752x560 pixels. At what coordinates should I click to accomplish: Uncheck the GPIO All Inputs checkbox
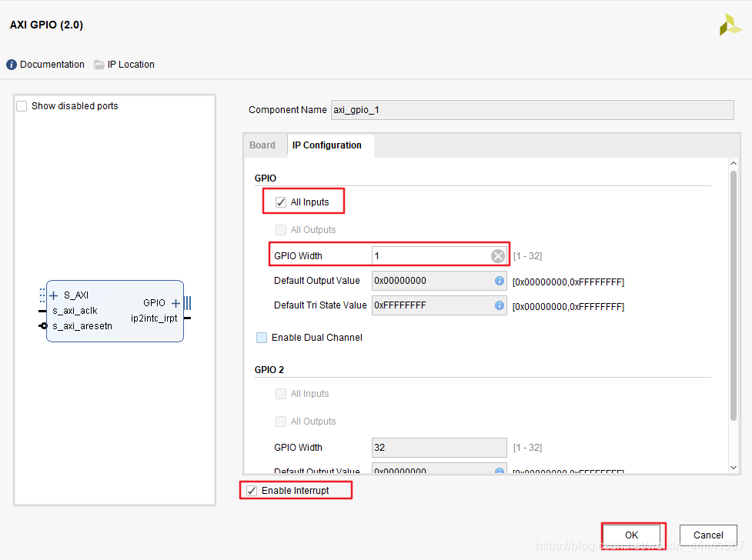[x=281, y=202]
